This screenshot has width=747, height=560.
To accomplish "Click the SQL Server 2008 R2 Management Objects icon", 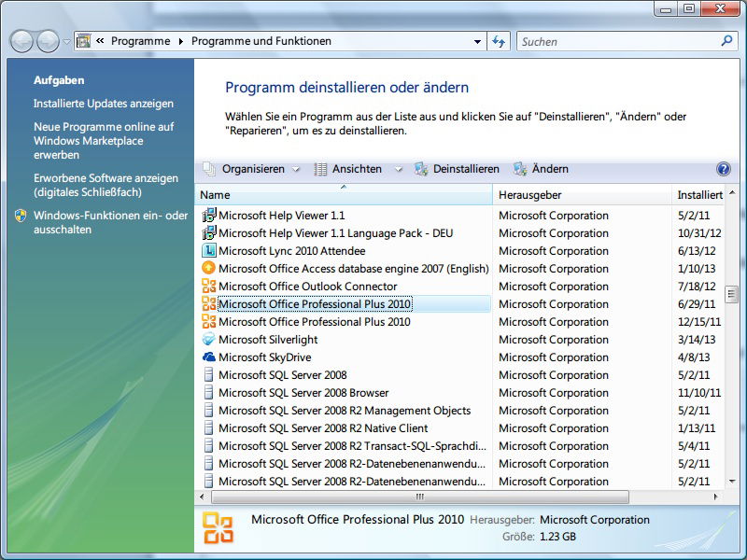I will (208, 410).
